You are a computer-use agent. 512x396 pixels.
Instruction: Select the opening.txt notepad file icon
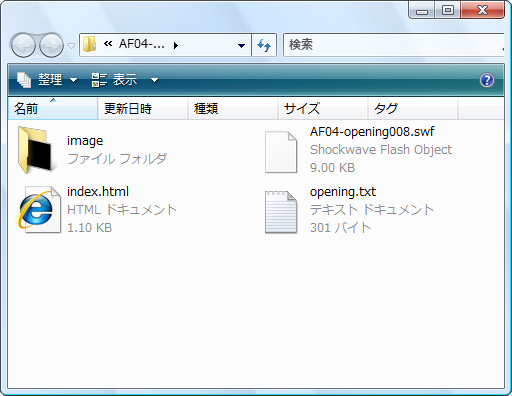[x=281, y=212]
